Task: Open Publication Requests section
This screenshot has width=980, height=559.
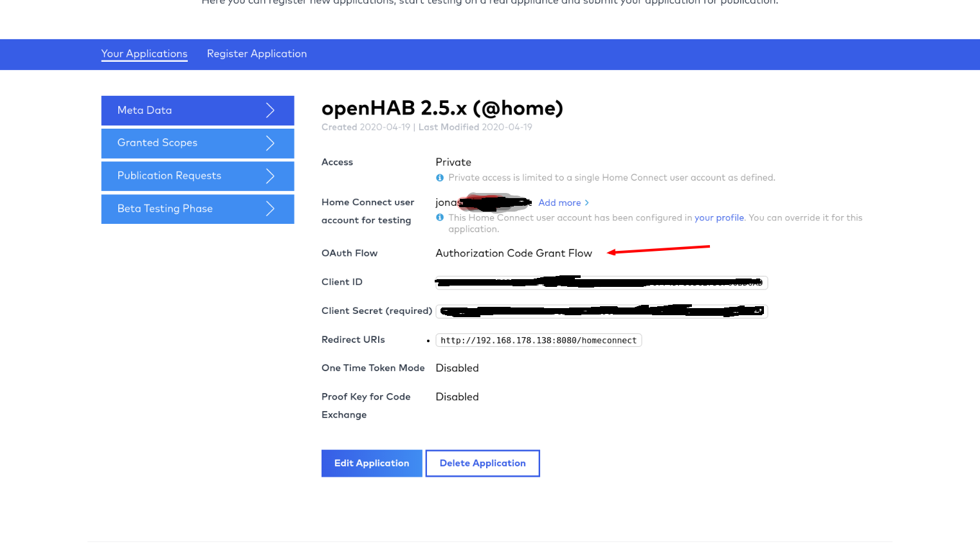Action: pyautogui.click(x=197, y=176)
